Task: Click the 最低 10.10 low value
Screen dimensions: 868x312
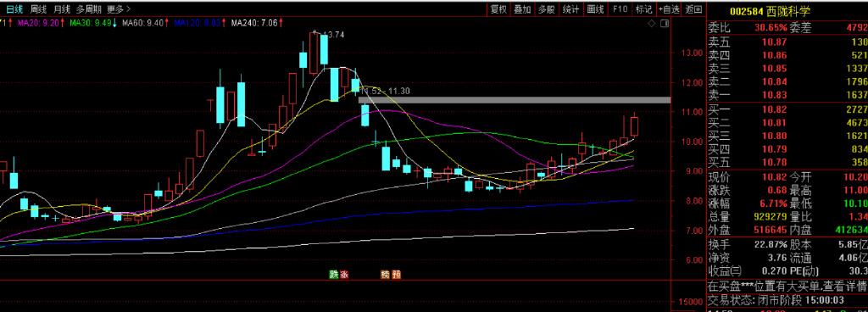Action: (855, 203)
